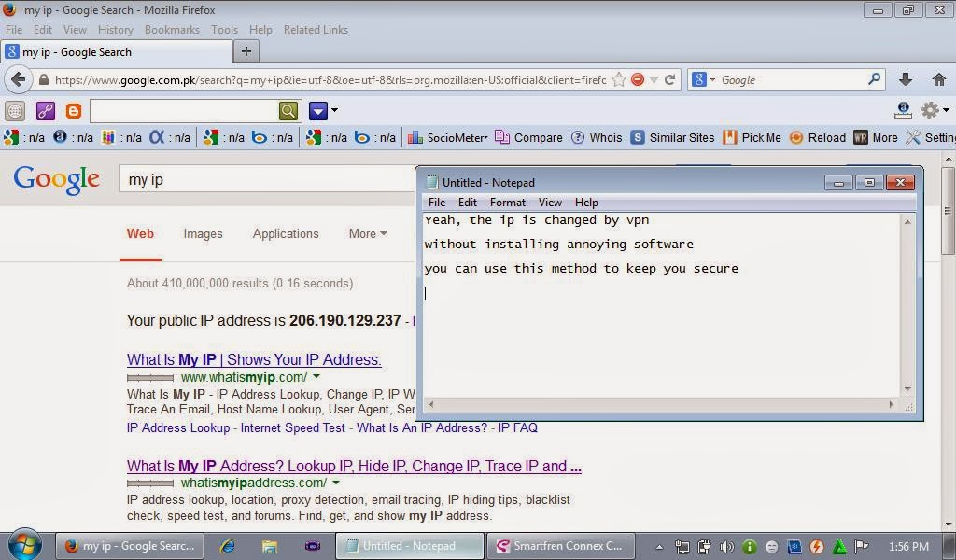This screenshot has height=560, width=956.
Task: Expand whatismyipaddress.com result dropdown arrow
Action: 336,483
